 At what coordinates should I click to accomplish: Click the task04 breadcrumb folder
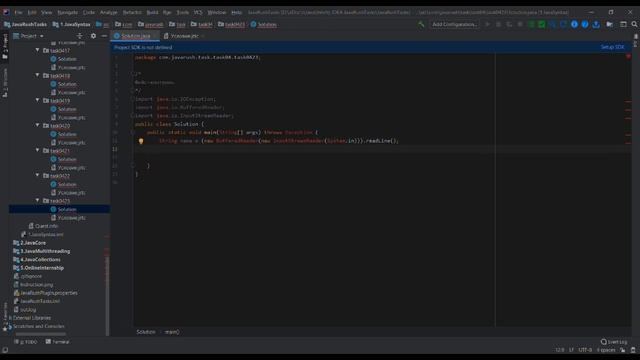201,24
